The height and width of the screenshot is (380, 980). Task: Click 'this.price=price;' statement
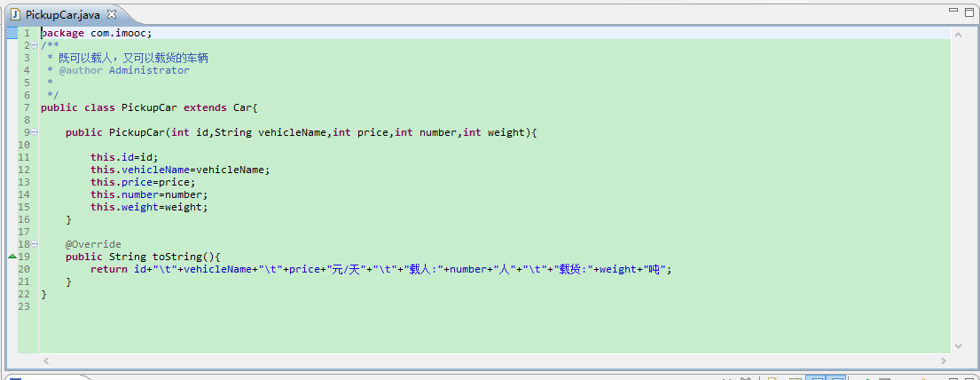pos(143,182)
